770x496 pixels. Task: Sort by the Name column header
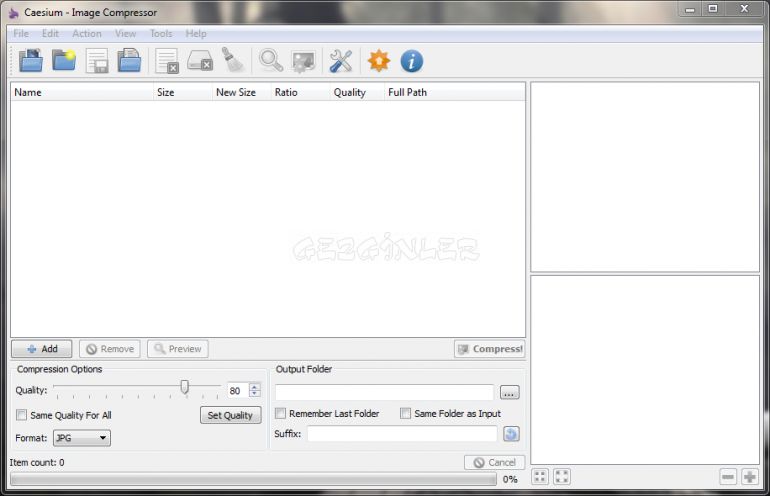coord(82,92)
